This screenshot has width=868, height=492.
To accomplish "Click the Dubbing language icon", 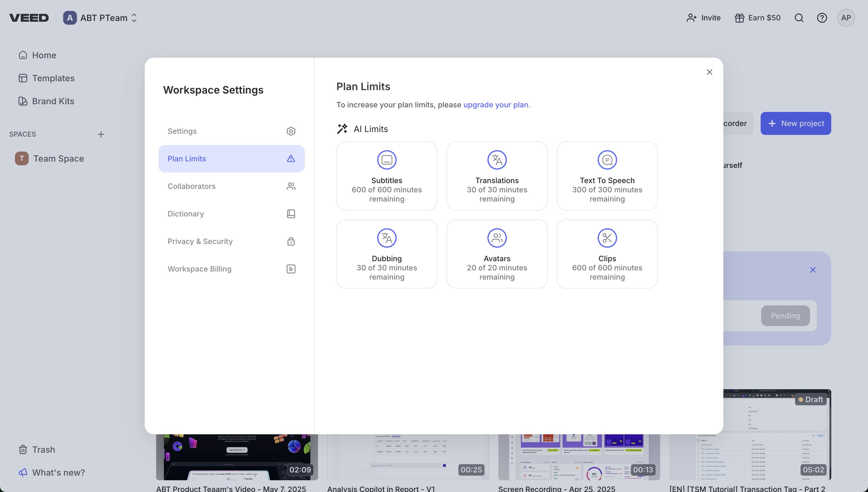I will click(387, 238).
